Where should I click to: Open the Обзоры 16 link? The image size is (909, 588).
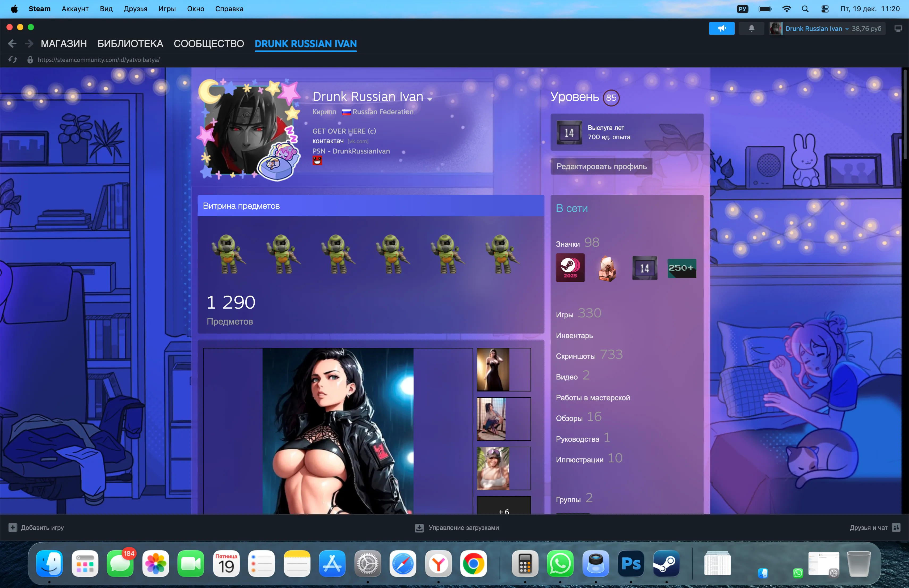point(579,417)
